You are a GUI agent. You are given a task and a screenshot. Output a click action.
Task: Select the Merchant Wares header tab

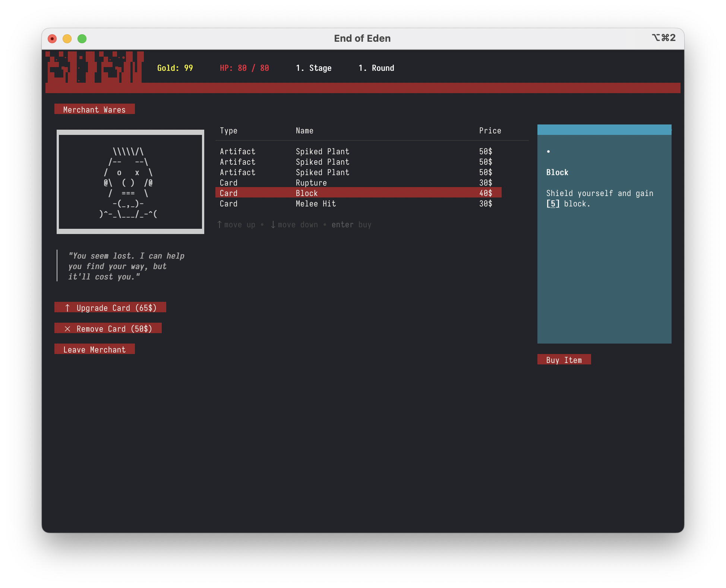[94, 110]
